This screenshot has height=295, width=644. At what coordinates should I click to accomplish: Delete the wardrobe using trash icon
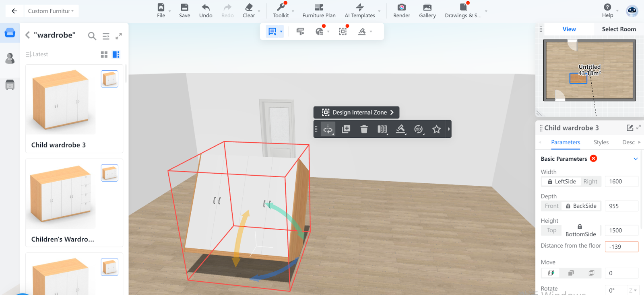tap(364, 129)
